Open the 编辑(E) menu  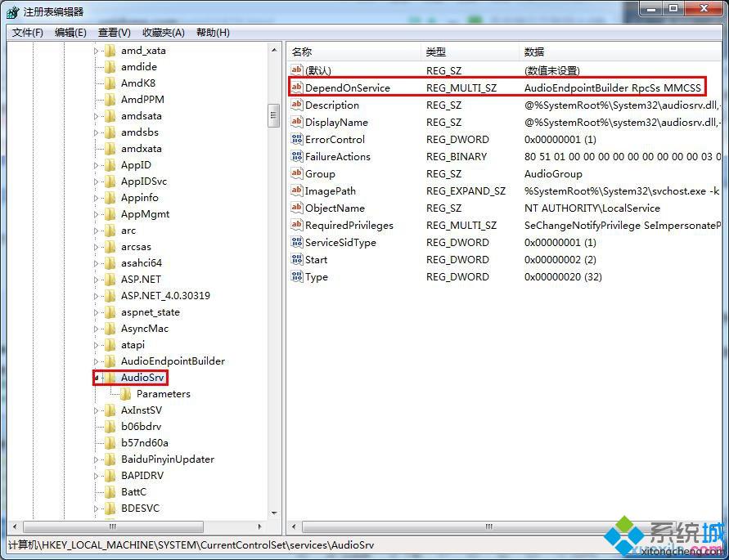[70, 33]
